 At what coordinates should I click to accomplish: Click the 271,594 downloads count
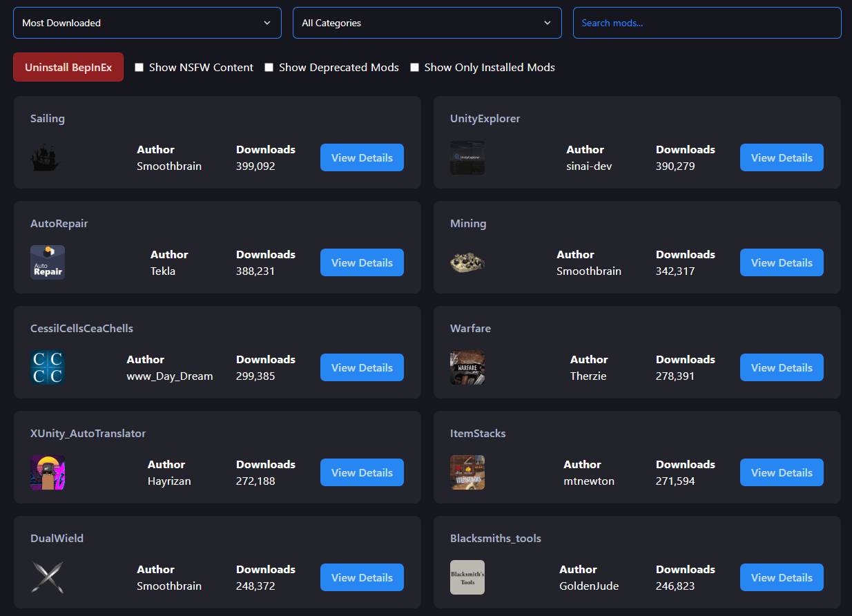coord(675,481)
